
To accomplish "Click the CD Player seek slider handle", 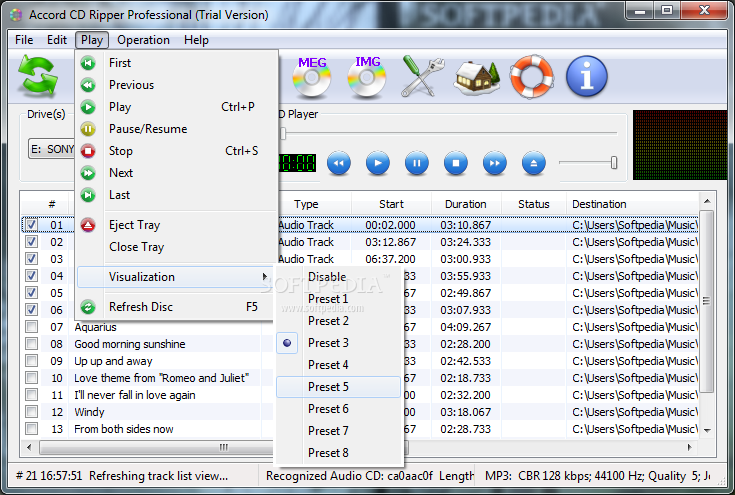I will (283, 134).
